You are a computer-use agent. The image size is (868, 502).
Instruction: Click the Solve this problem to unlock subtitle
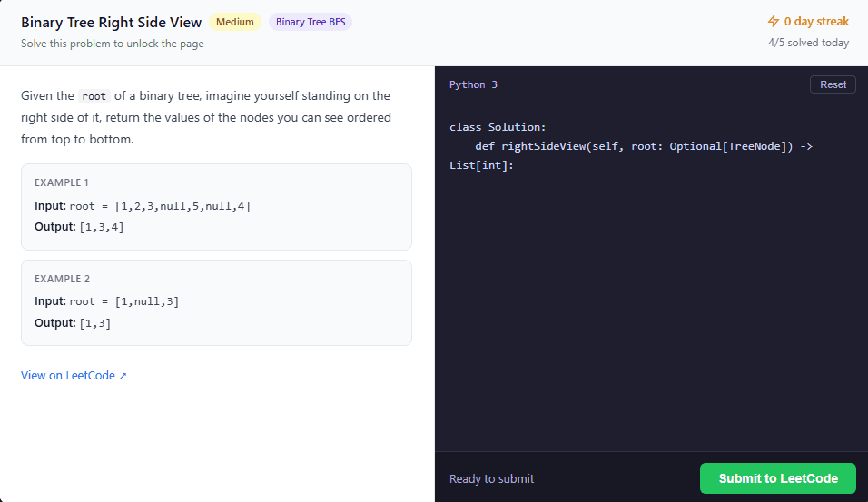113,44
